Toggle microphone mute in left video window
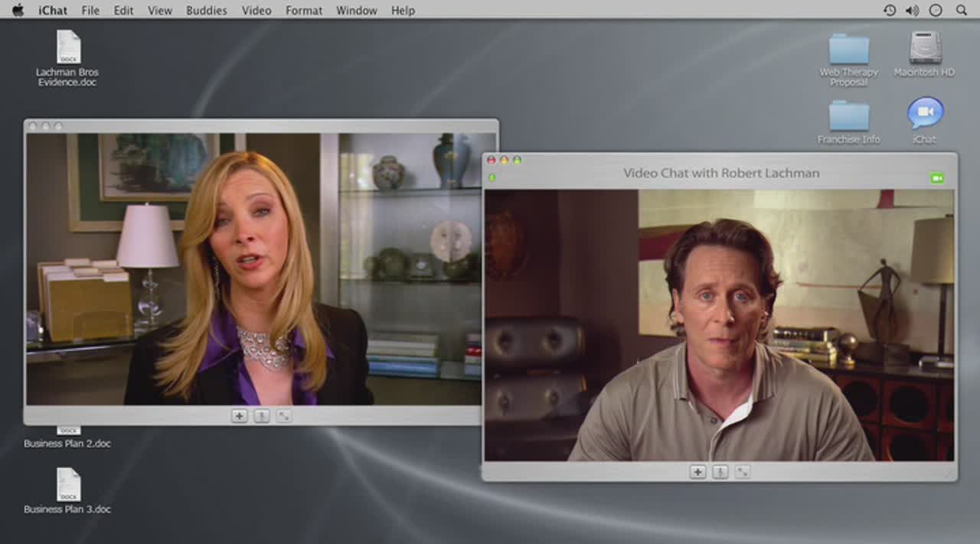This screenshot has width=980, height=544. (x=262, y=416)
